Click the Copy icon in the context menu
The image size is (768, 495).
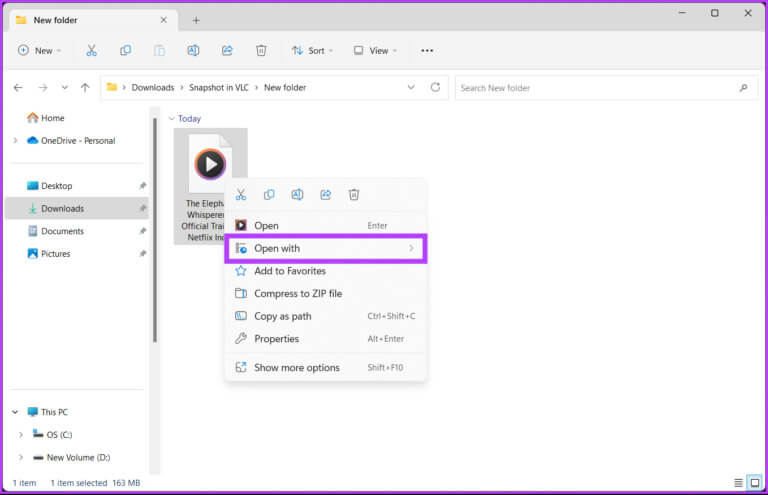click(269, 195)
